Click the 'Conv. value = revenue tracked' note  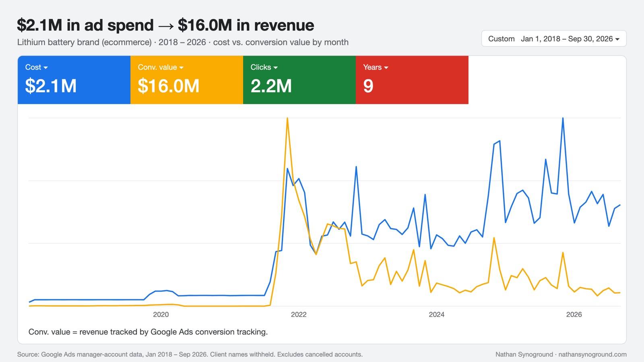pos(148,332)
